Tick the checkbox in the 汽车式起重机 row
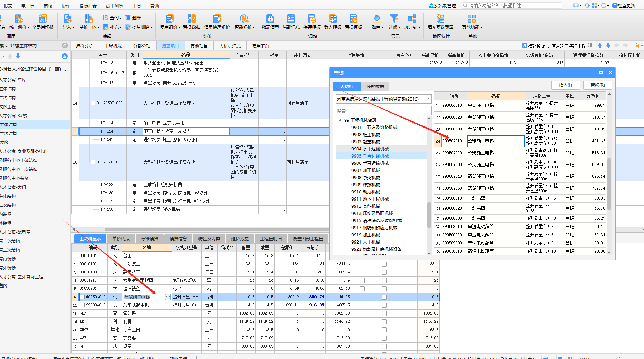The height and width of the screenshot is (359, 644). [384, 305]
